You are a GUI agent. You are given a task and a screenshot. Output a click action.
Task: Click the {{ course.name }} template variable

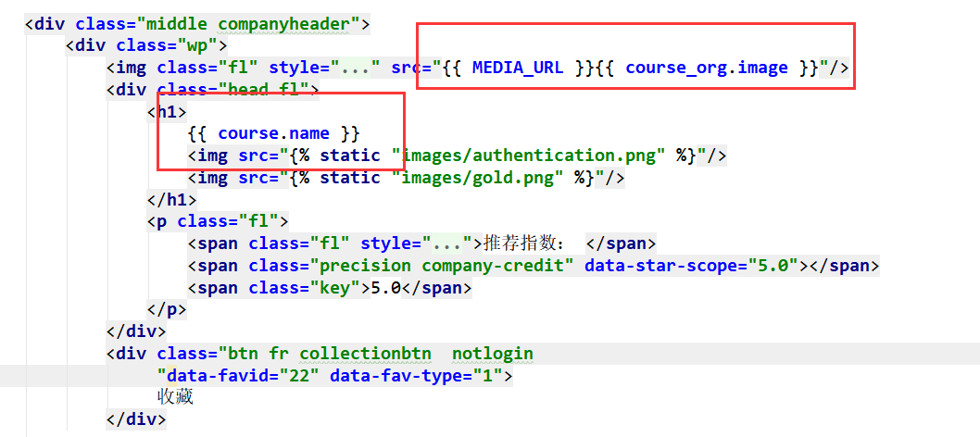pyautogui.click(x=274, y=133)
